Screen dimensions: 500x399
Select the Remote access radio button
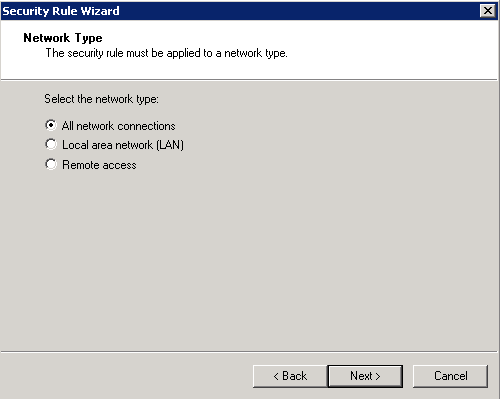pyautogui.click(x=51, y=164)
